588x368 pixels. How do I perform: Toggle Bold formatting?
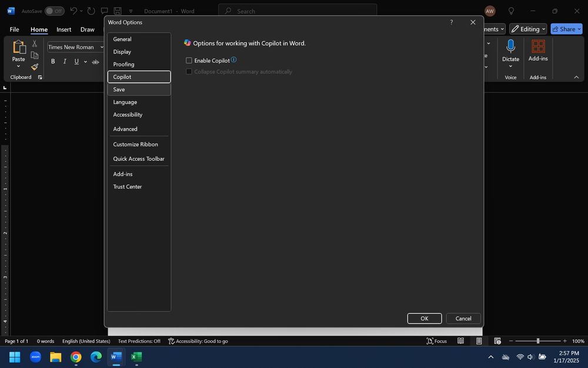(x=53, y=61)
